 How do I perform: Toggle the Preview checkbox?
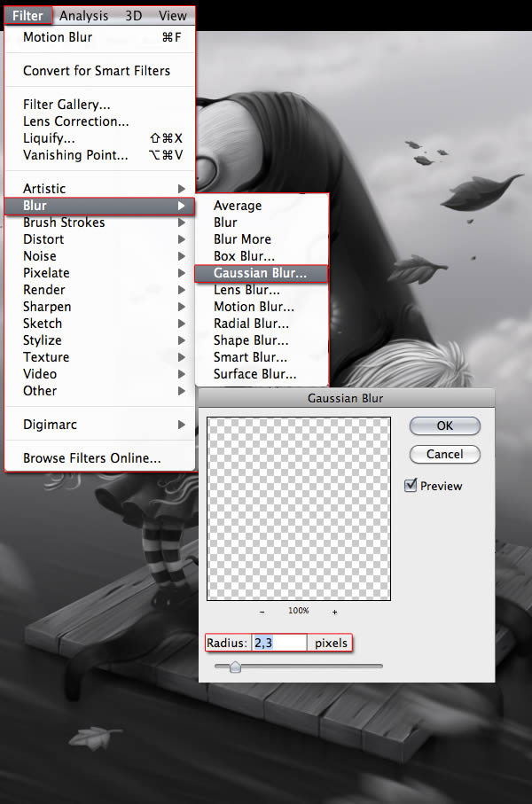click(x=411, y=485)
